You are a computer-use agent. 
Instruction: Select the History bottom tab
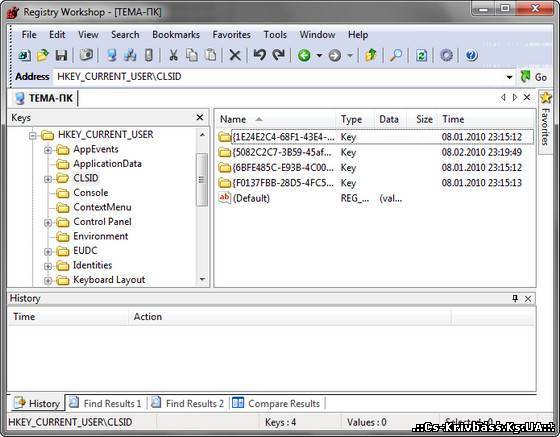(37, 403)
